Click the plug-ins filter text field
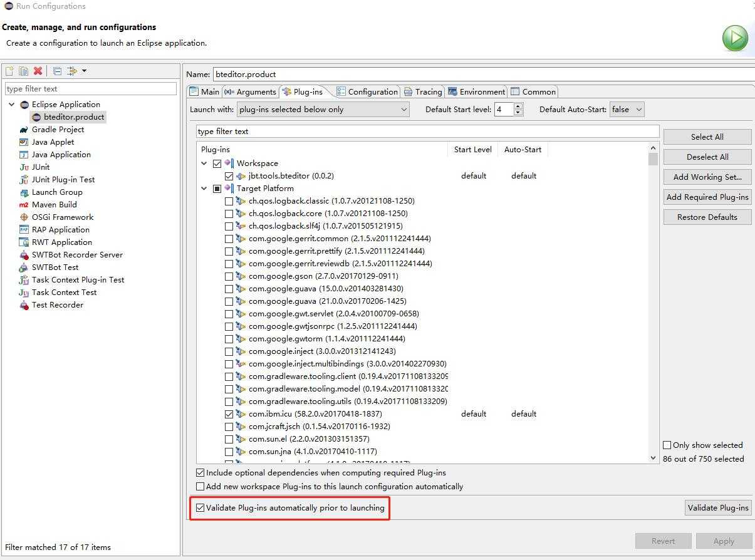The width and height of the screenshot is (755, 560). (x=427, y=132)
